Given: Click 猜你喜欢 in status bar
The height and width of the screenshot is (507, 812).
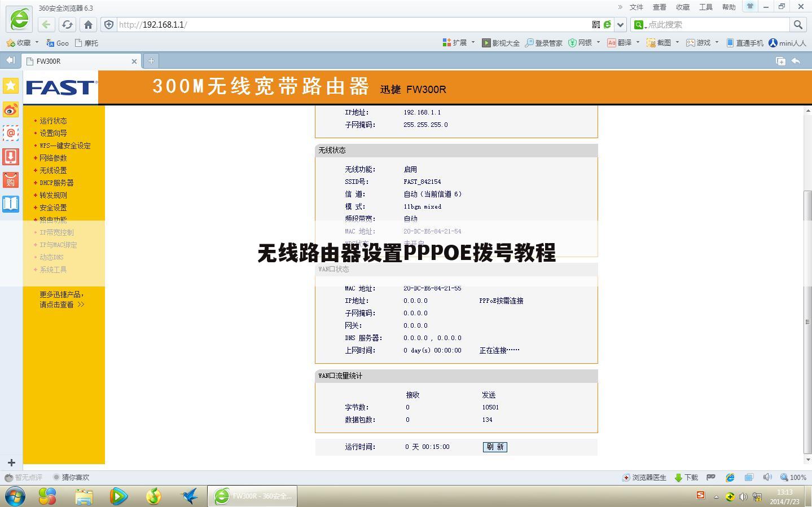Looking at the screenshot, I should 71,477.
